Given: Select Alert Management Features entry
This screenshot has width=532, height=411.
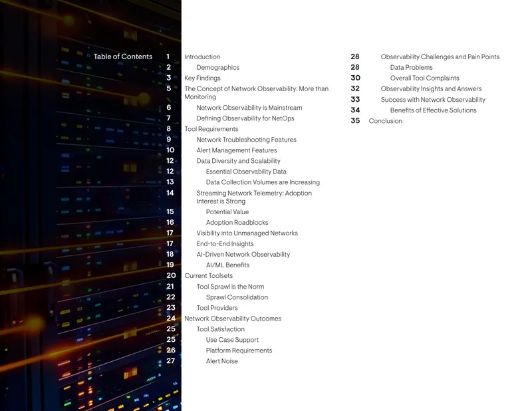Looking at the screenshot, I should [237, 150].
